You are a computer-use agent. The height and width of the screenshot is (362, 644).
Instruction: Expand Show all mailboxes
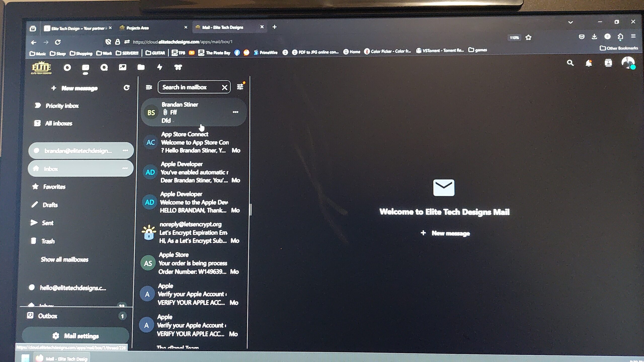coord(64,259)
